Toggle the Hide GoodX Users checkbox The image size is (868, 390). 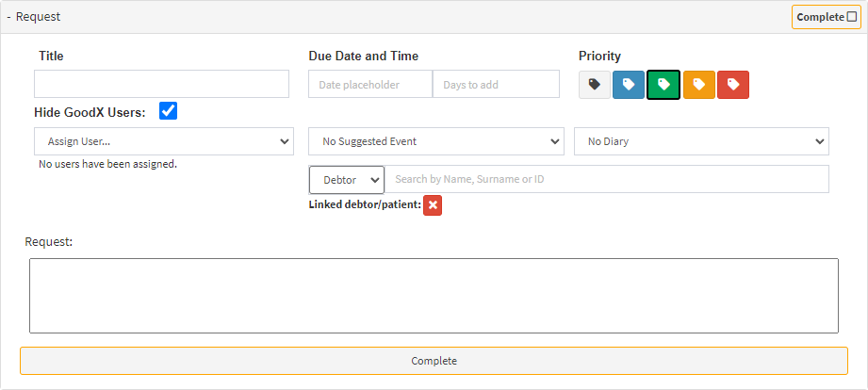pos(169,111)
